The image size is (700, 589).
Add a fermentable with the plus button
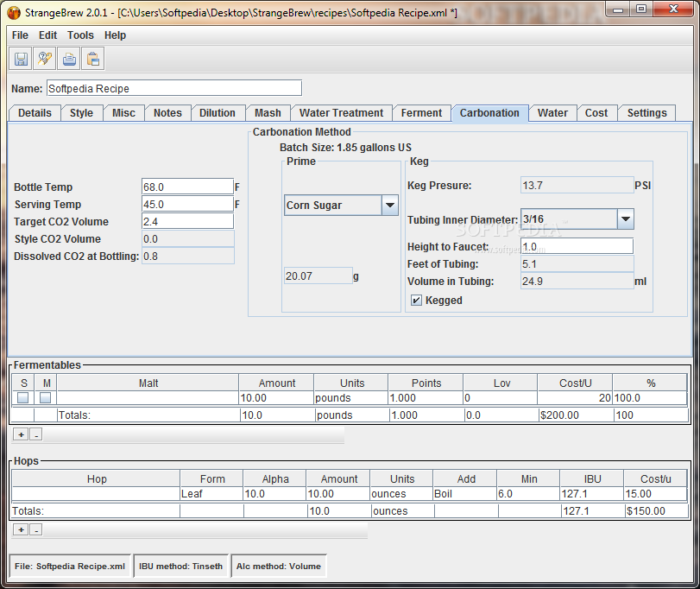tap(21, 434)
